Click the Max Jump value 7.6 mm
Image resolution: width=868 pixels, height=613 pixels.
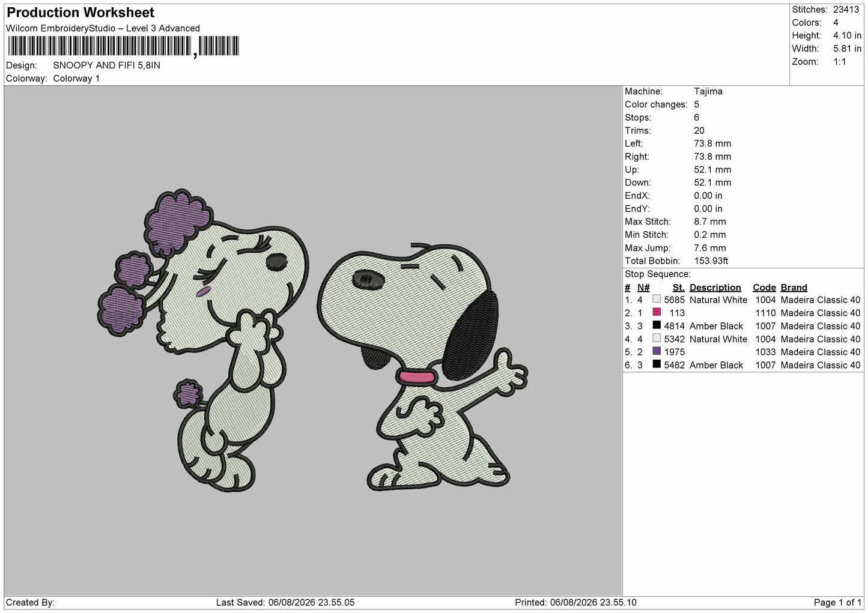pyautogui.click(x=710, y=248)
